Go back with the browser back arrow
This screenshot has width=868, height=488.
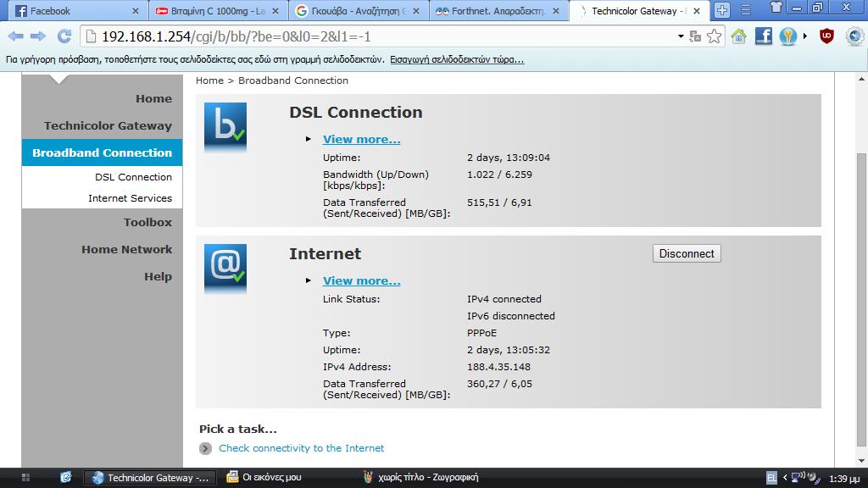(x=15, y=36)
